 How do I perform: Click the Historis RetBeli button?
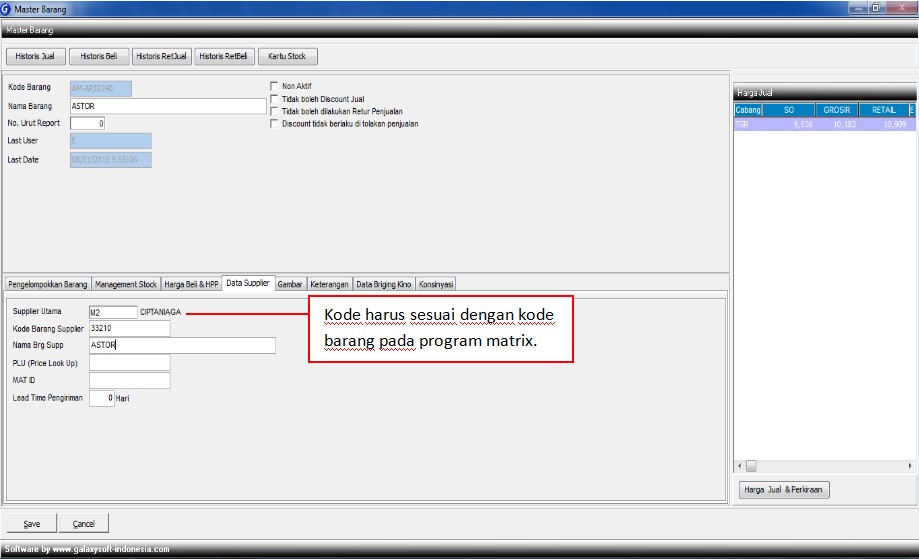point(224,56)
